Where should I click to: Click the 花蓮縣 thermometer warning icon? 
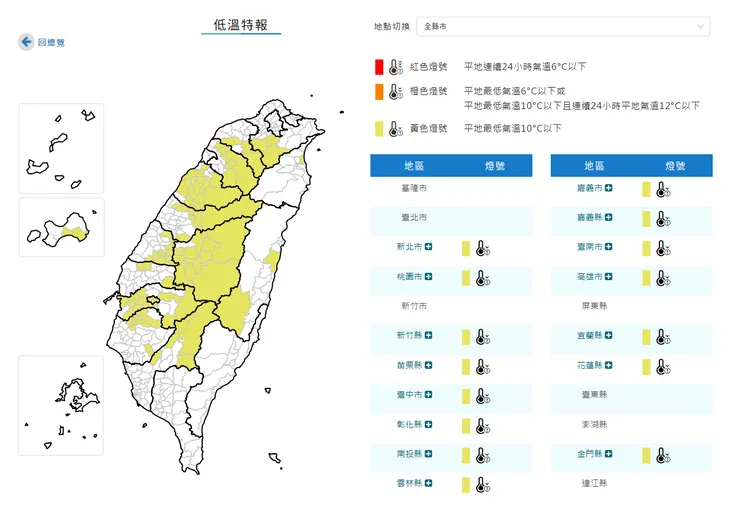click(663, 367)
